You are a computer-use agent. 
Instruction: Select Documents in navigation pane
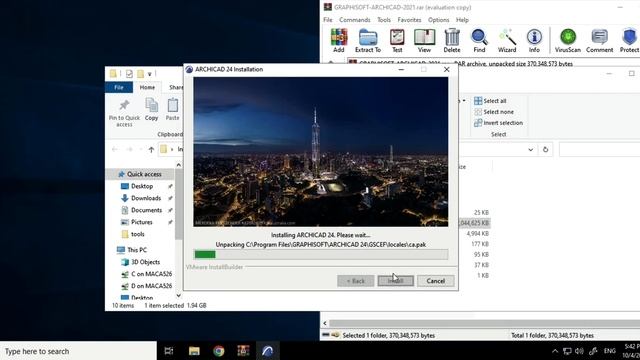[146, 210]
